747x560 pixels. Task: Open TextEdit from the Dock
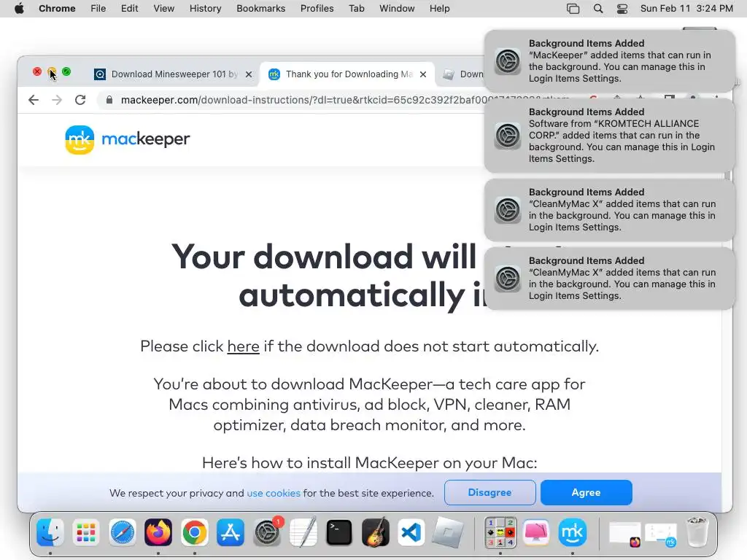(x=303, y=532)
